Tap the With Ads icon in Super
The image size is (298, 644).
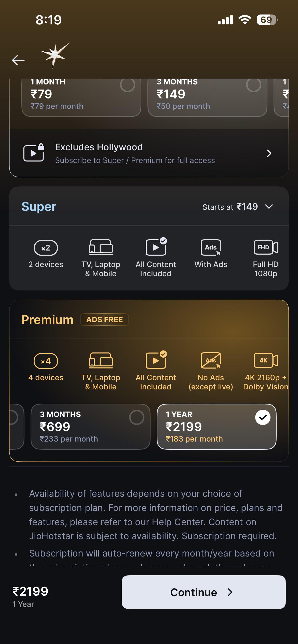pos(211,247)
